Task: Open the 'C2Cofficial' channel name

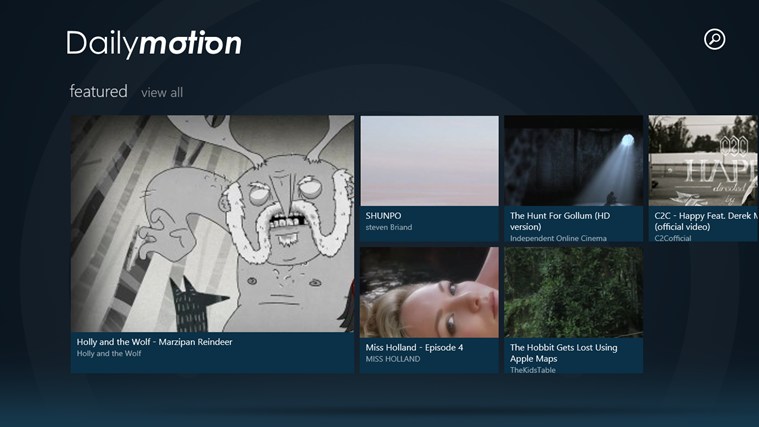Action: pos(673,238)
